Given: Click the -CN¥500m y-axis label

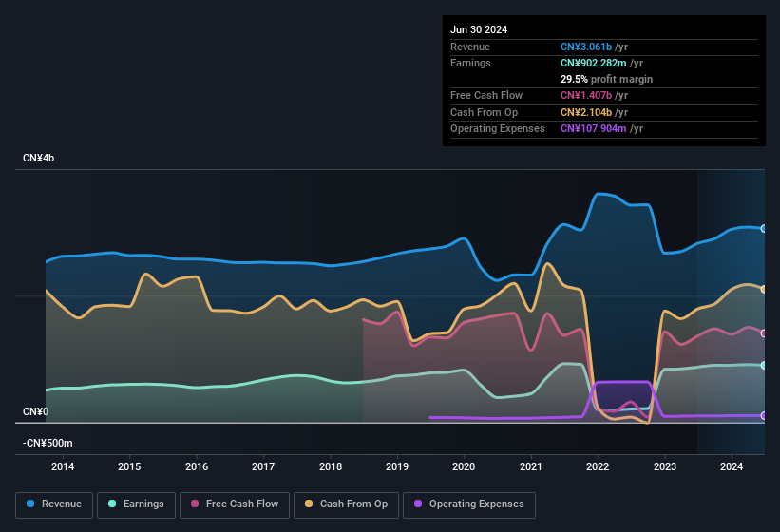Looking at the screenshot, I should (48, 443).
